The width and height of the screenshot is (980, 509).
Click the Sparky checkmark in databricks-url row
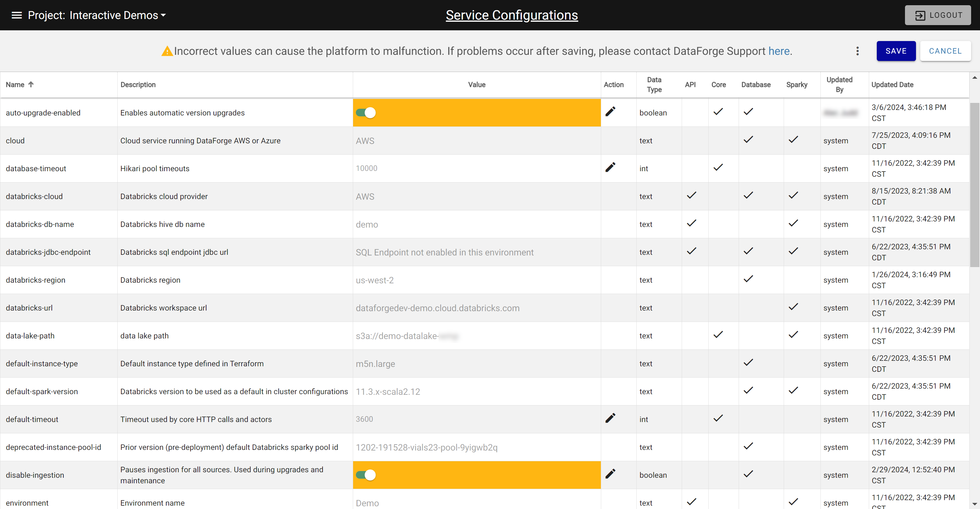[793, 307]
